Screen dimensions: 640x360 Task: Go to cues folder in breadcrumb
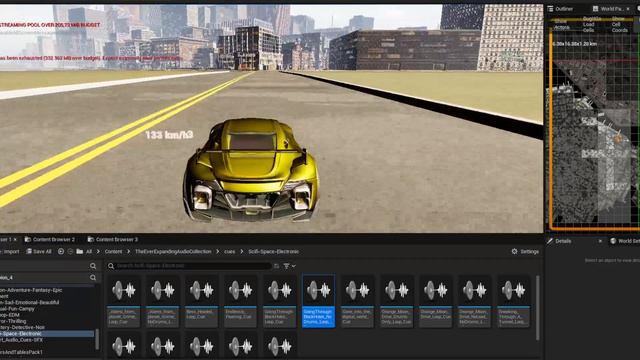[x=229, y=251]
